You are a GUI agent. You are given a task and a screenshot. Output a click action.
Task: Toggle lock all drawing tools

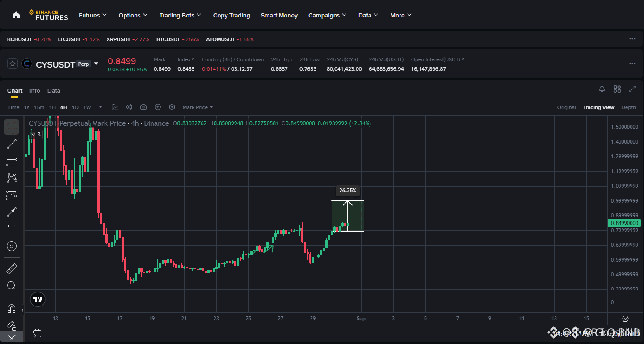[12, 325]
